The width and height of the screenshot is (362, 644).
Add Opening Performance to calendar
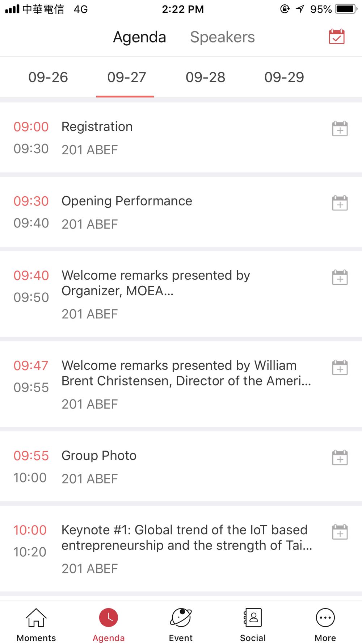(x=340, y=203)
